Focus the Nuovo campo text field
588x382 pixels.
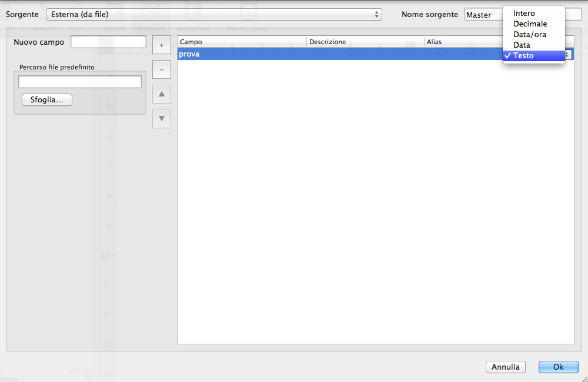[x=108, y=42]
